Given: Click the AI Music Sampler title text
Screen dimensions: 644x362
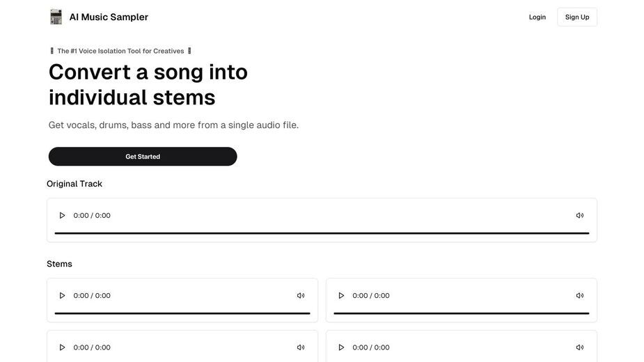Looking at the screenshot, I should tap(109, 17).
